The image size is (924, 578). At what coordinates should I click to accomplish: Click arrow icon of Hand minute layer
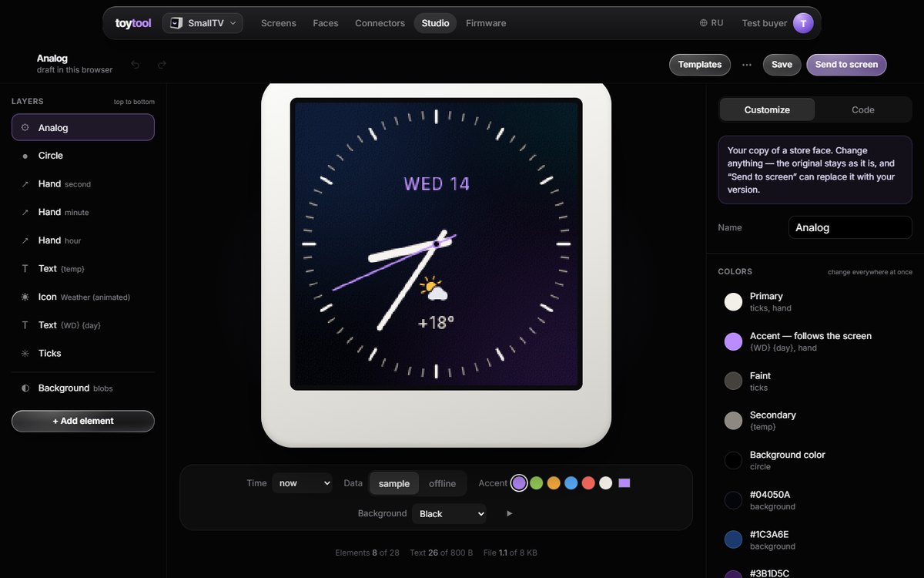click(25, 212)
